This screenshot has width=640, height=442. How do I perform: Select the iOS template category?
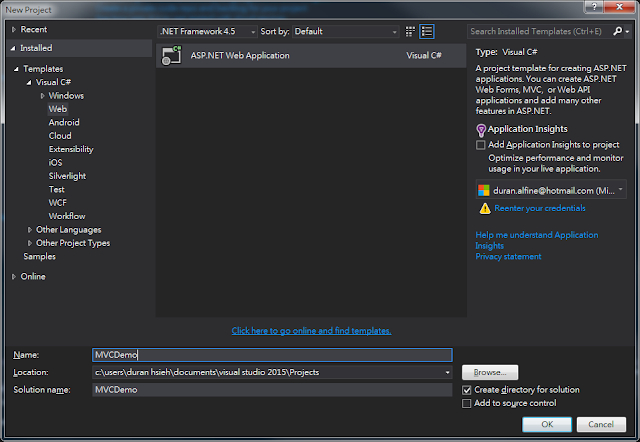click(56, 163)
